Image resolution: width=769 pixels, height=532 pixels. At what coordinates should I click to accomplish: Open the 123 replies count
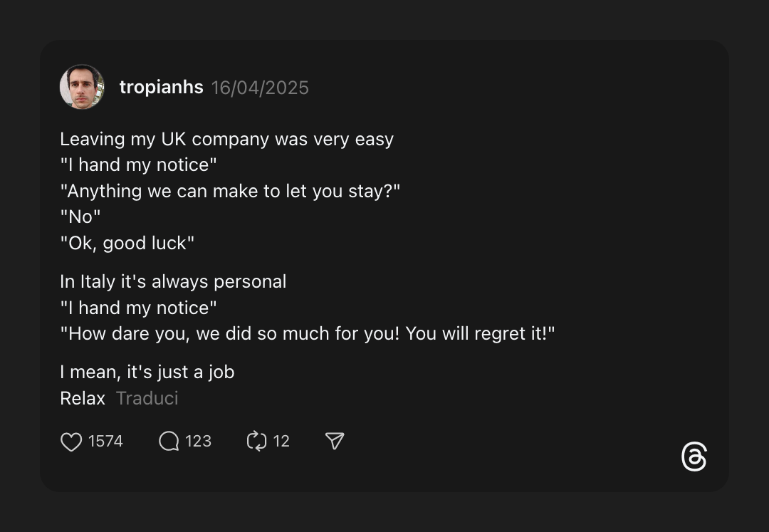[198, 442]
